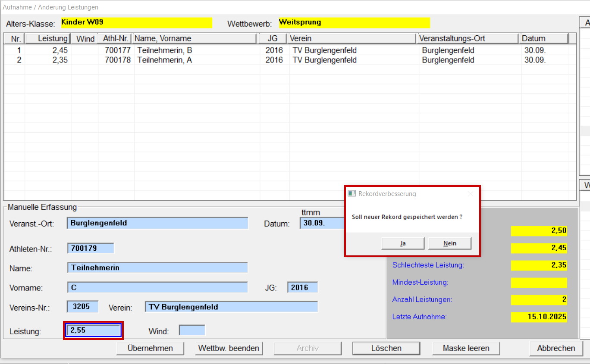Sort by Leistung column header
Image resolution: width=590 pixels, height=364 pixels.
pyautogui.click(x=47, y=38)
